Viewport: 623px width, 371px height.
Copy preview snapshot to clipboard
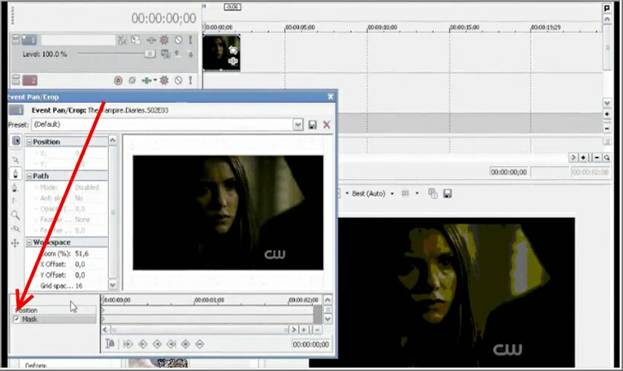[x=433, y=193]
